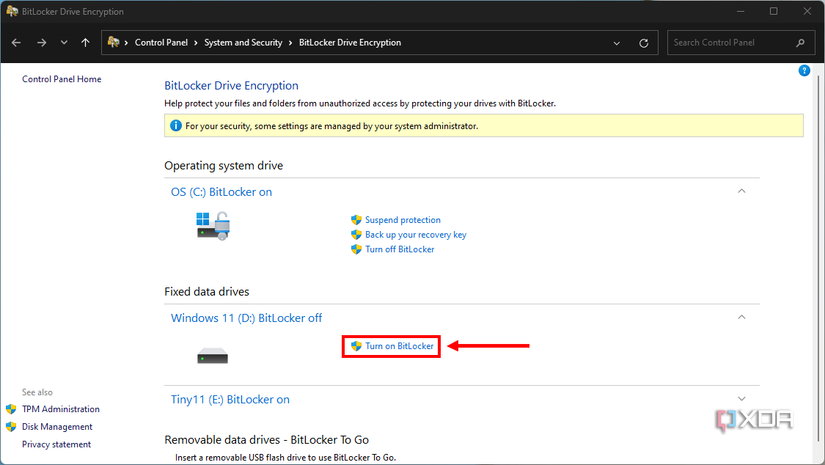Go to System and Security breadcrumb
Viewport: 825px width, 465px height.
(x=245, y=43)
